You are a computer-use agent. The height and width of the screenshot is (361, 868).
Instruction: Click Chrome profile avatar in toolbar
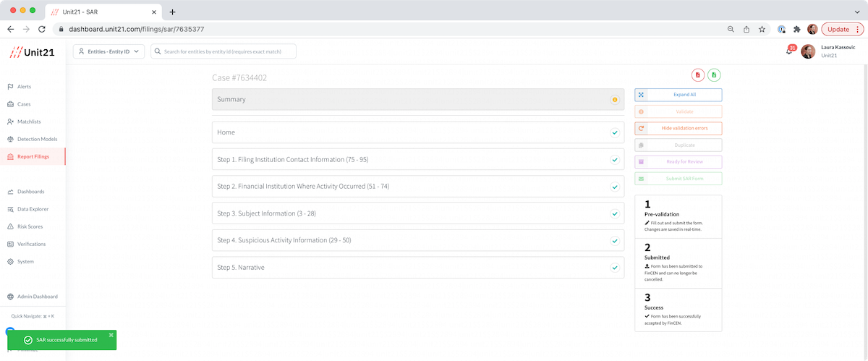tap(812, 29)
